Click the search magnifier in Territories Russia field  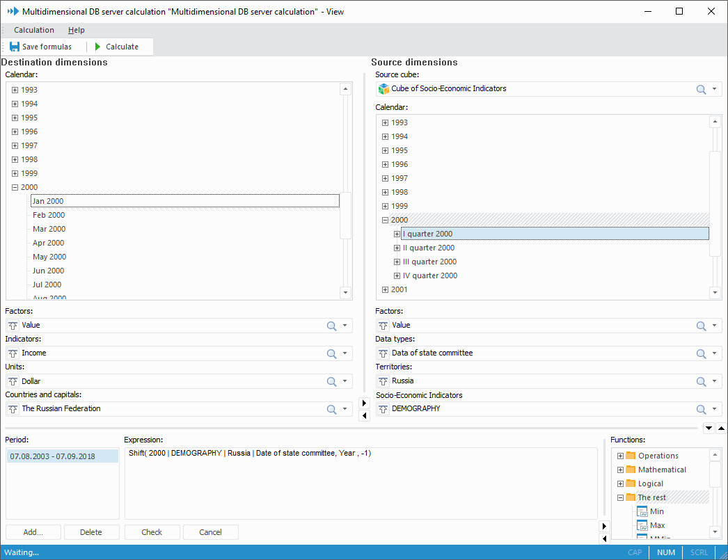702,381
